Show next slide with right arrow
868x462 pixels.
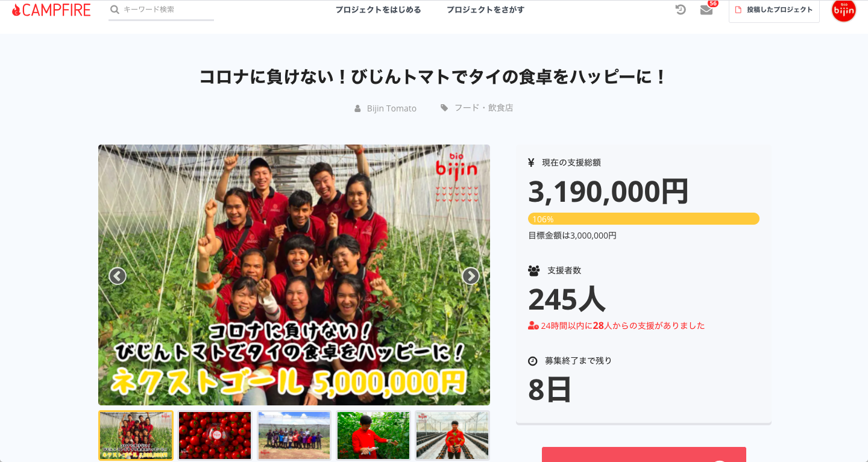pyautogui.click(x=471, y=276)
